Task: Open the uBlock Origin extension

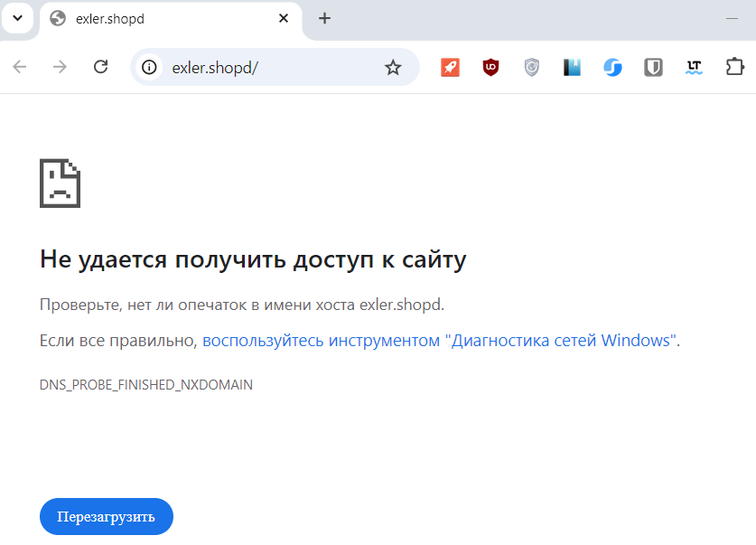Action: click(490, 67)
